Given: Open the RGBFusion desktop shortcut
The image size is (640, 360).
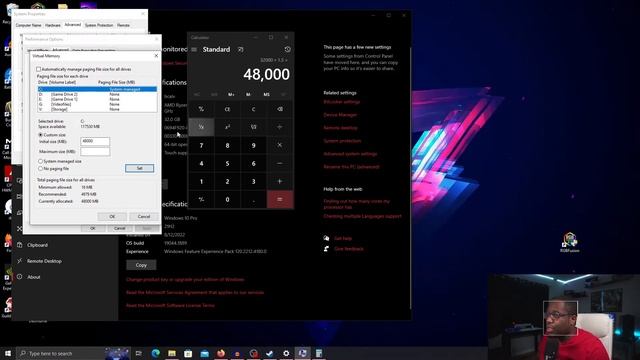Looking at the screenshot, I should coord(570,242).
